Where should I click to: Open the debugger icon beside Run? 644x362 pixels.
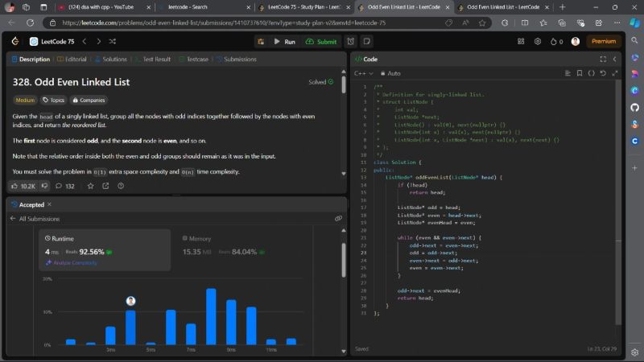pos(261,42)
